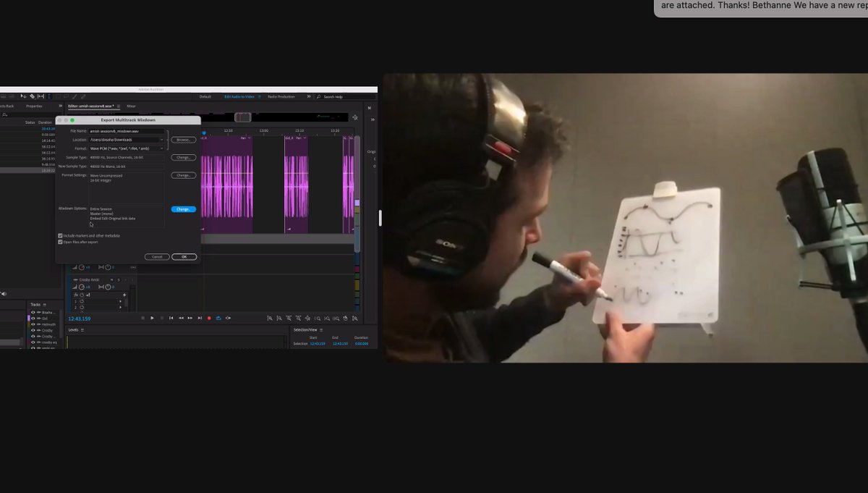
Task: Expand effect slot 1 arrow
Action: pyautogui.click(x=120, y=301)
